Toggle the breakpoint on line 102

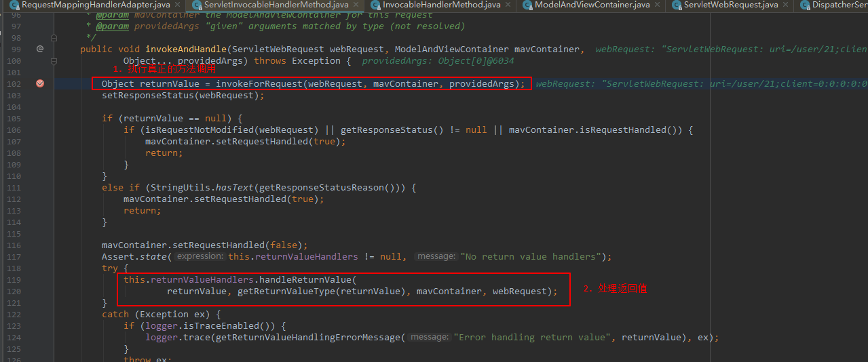(39, 83)
